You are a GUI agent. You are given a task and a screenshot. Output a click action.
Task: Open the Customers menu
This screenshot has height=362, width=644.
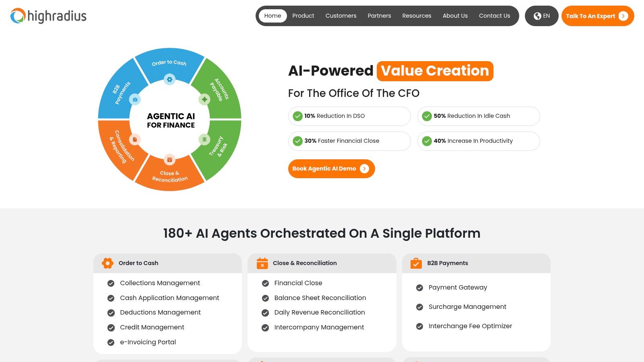[x=341, y=16]
